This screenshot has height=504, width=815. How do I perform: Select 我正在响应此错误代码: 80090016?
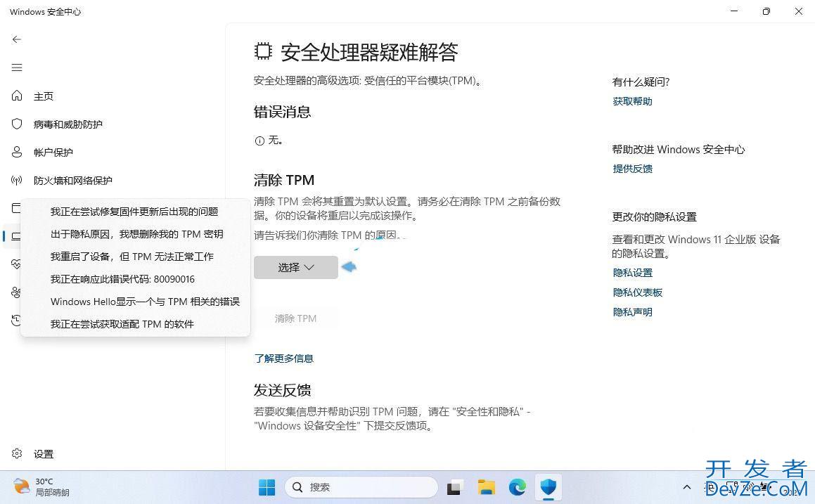click(x=122, y=279)
